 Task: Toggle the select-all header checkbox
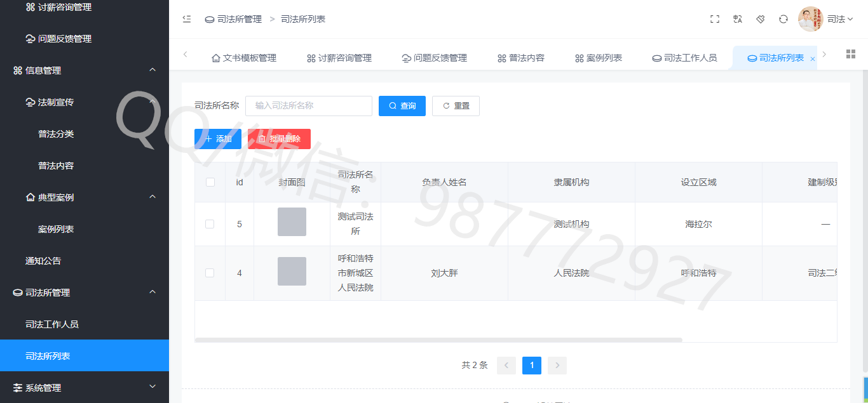point(210,182)
